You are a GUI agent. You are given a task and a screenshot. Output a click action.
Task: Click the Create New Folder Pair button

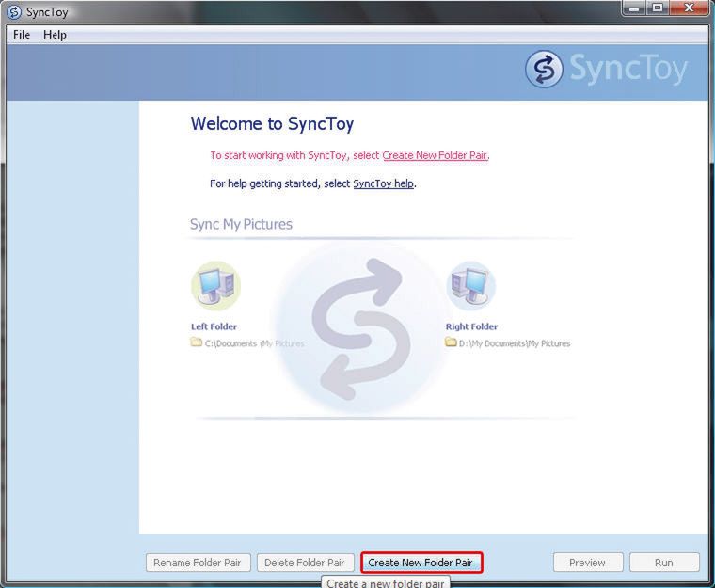[x=421, y=563]
